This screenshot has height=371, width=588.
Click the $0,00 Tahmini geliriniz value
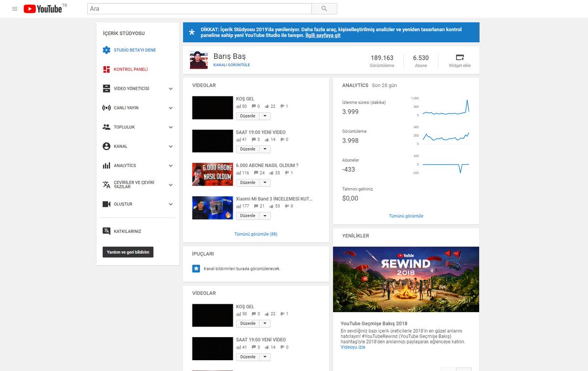click(x=350, y=198)
